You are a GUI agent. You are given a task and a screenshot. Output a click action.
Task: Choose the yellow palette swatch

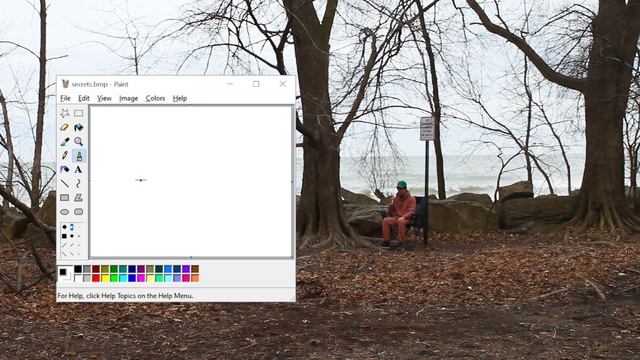(105, 278)
